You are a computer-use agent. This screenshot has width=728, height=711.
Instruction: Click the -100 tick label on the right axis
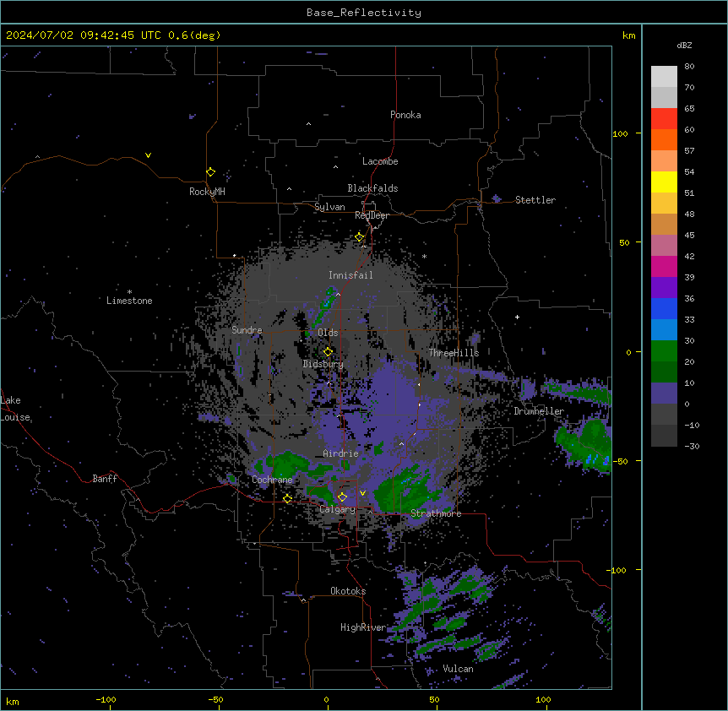coord(617,570)
